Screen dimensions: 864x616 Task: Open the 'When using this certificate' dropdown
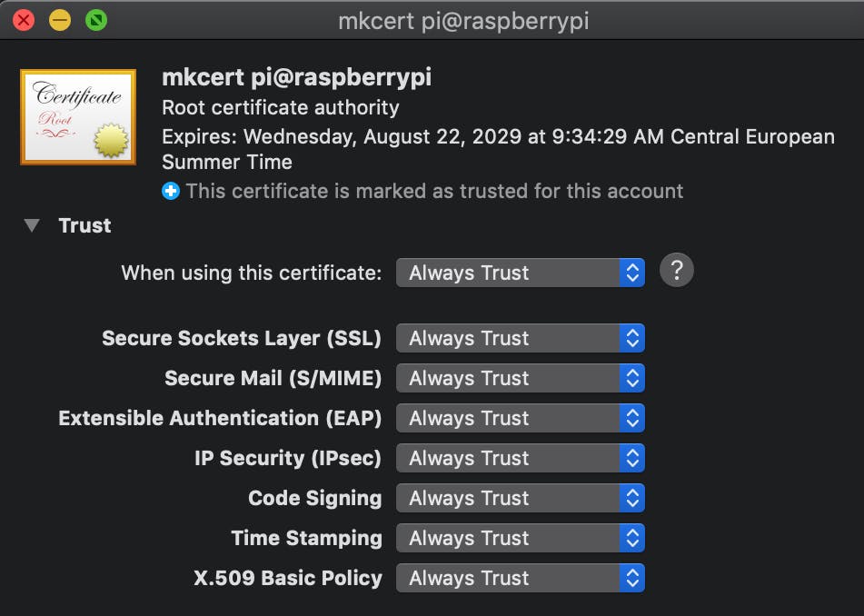point(520,273)
